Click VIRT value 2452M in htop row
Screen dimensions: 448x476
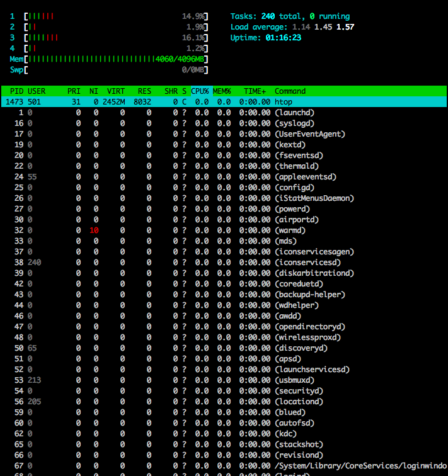114,102
